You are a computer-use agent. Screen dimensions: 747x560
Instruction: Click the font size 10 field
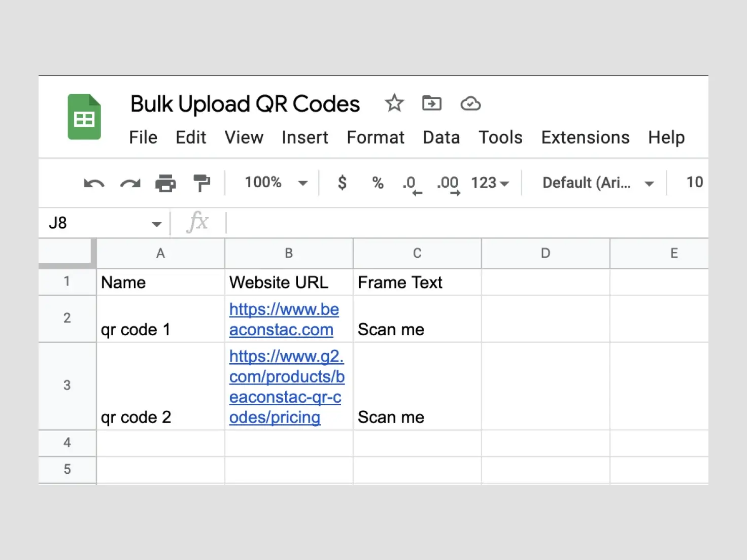click(694, 182)
